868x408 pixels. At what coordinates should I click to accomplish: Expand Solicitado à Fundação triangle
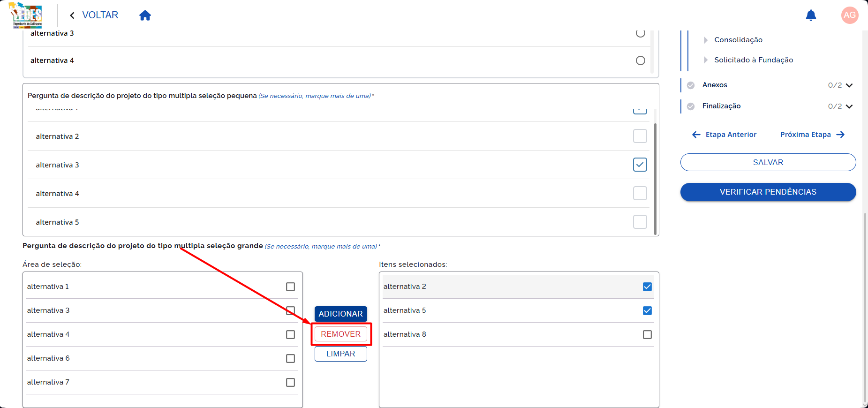pyautogui.click(x=706, y=60)
